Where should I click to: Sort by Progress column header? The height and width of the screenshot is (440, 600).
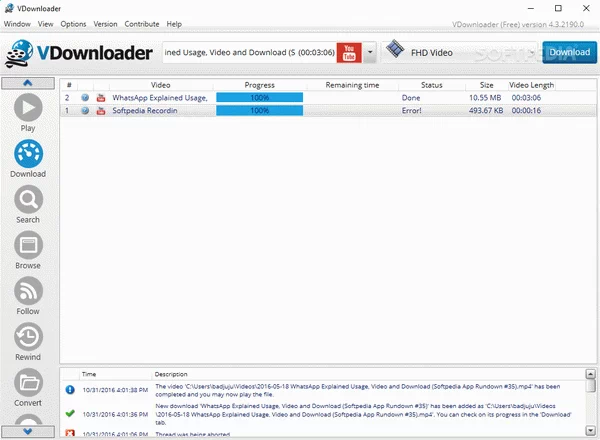[259, 85]
